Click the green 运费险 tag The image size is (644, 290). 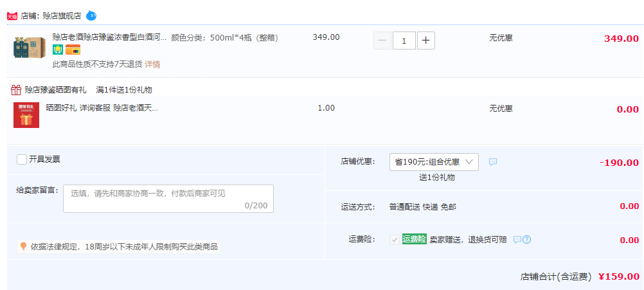[x=415, y=239]
